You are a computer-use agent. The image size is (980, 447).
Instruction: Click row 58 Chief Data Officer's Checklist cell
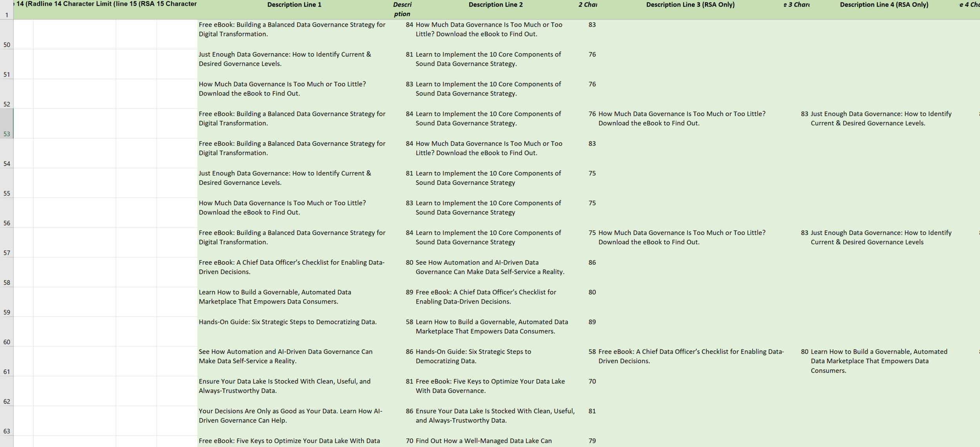point(291,267)
